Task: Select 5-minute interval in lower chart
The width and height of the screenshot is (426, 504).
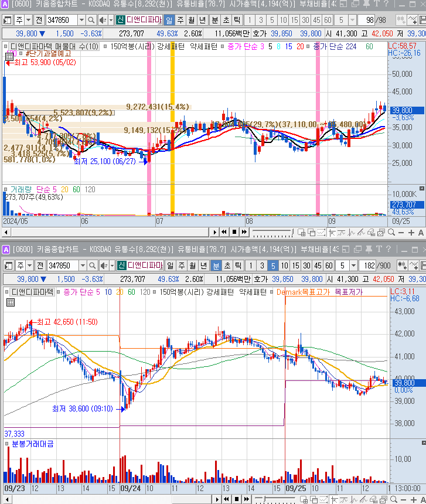Action: coord(273,266)
